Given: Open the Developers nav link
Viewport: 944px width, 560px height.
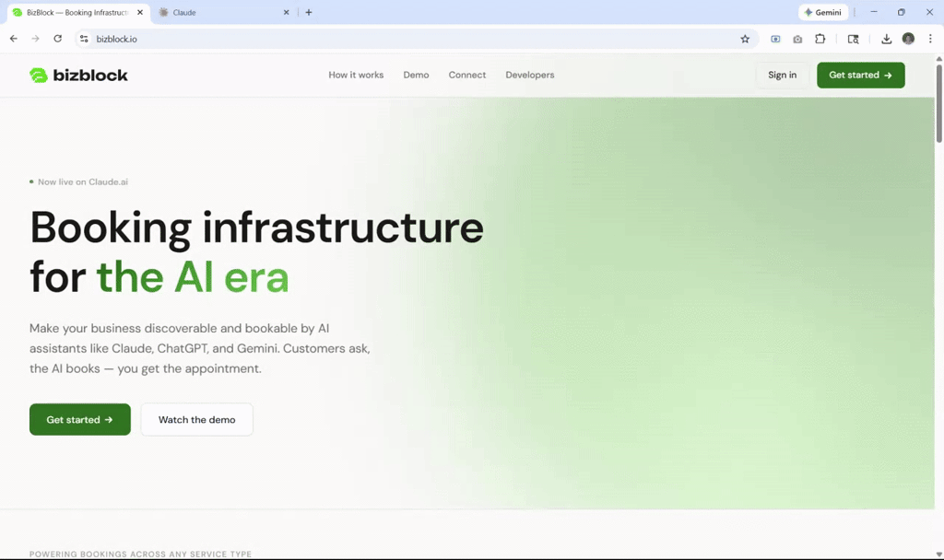Looking at the screenshot, I should point(530,76).
